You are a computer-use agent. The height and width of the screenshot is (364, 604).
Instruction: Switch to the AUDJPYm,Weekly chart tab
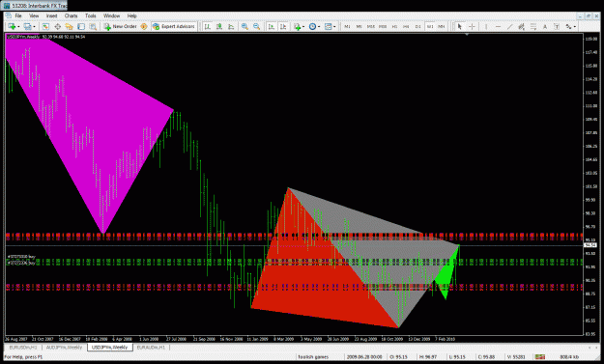point(65,348)
